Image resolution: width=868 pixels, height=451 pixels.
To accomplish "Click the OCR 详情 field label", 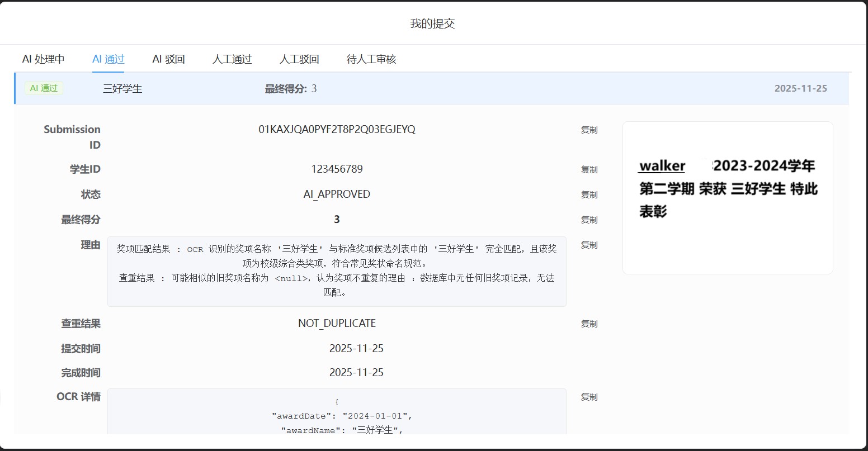I will 78,397.
